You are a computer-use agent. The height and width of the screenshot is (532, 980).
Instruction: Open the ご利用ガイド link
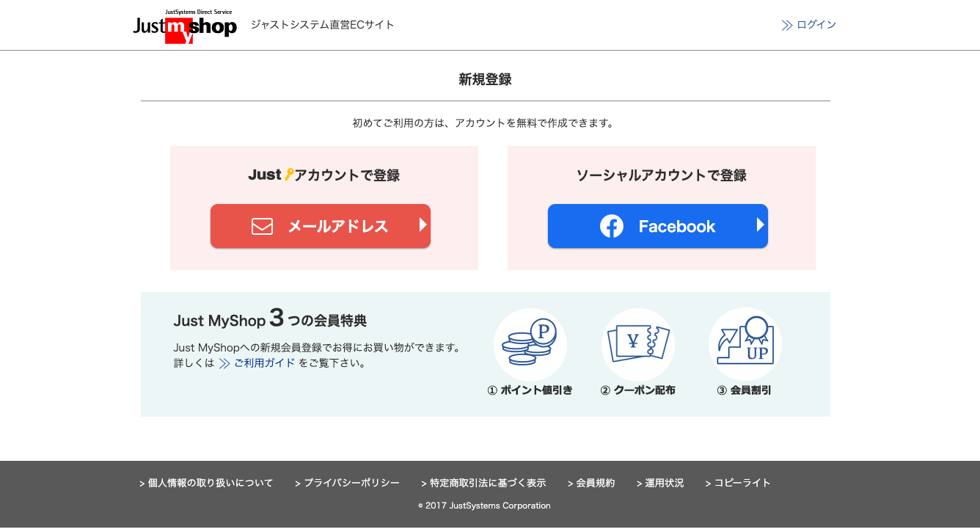264,363
